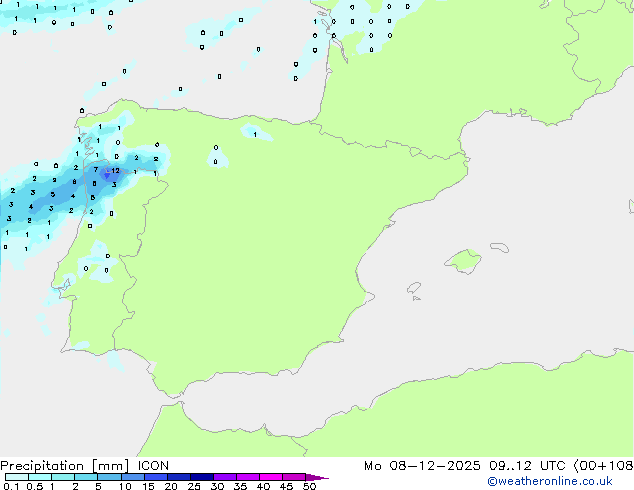Viewport: 634px width, 490px height.
Task: Pick the 15–20 mm legend color box
Action: 155,477
